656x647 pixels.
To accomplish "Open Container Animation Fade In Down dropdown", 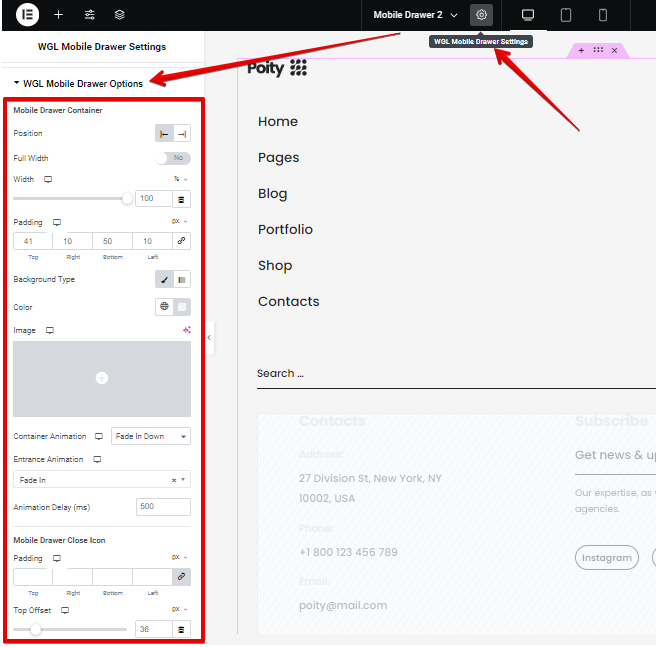I will click(x=151, y=436).
